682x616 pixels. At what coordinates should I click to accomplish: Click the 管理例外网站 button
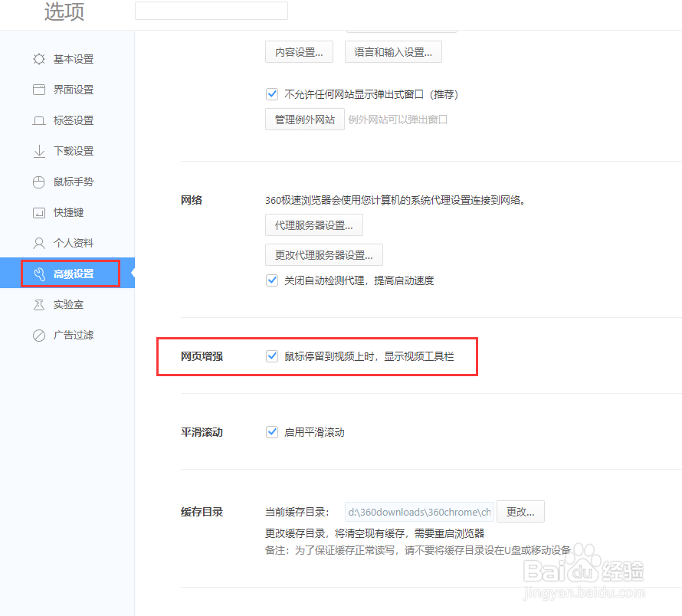click(x=305, y=120)
